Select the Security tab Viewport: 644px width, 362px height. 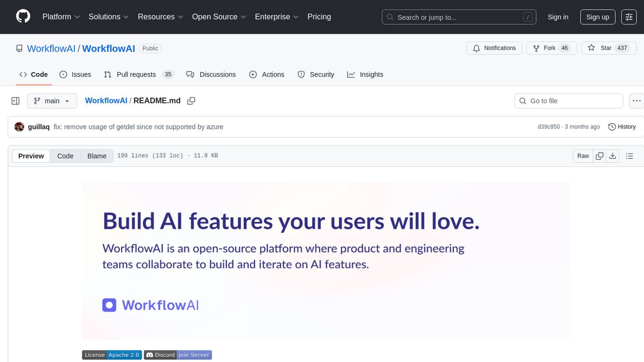pyautogui.click(x=316, y=74)
